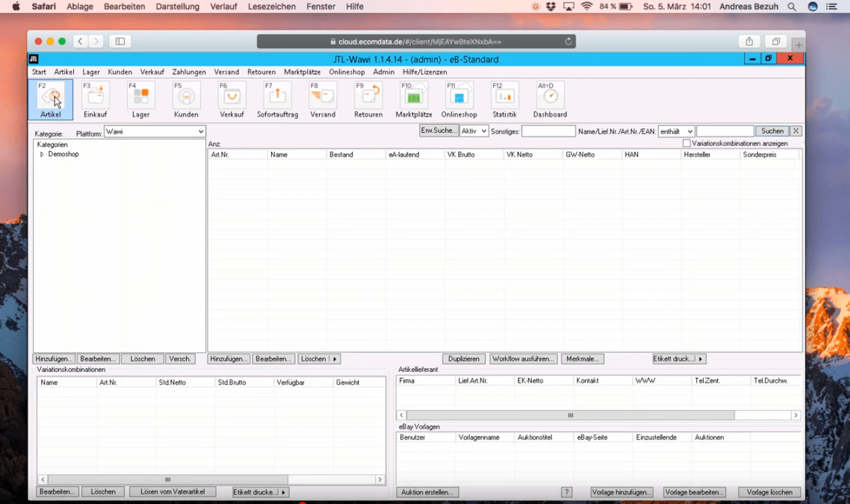The image size is (850, 504).
Task: Open the Dashboard icon
Action: point(550,96)
